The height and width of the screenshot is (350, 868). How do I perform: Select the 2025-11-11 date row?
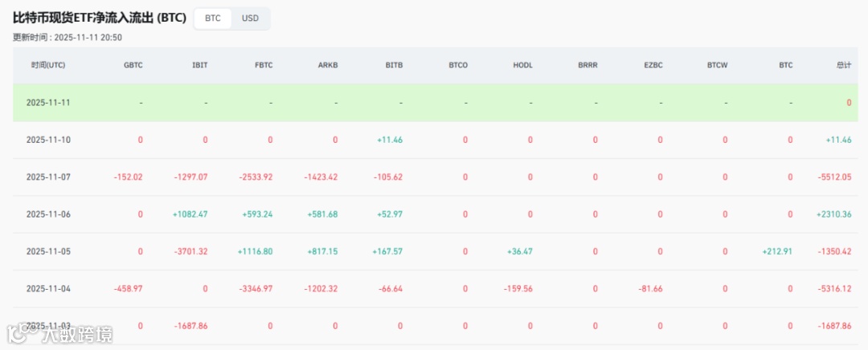pos(435,103)
